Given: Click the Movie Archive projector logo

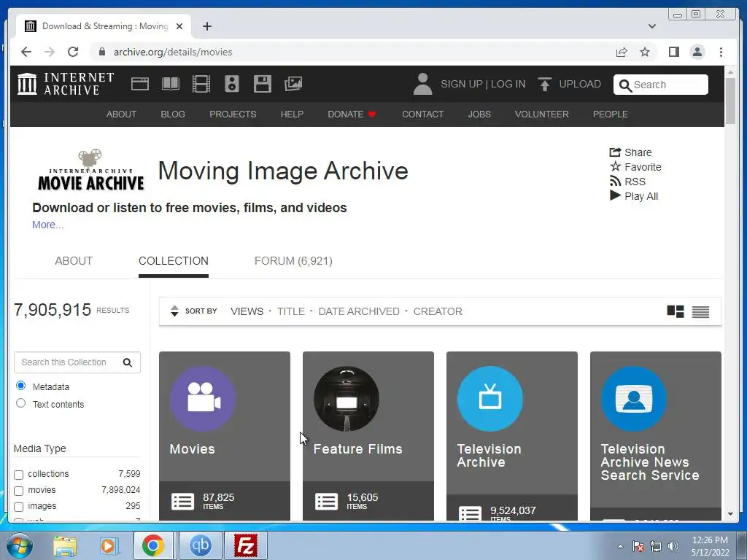Looking at the screenshot, I should click(90, 170).
